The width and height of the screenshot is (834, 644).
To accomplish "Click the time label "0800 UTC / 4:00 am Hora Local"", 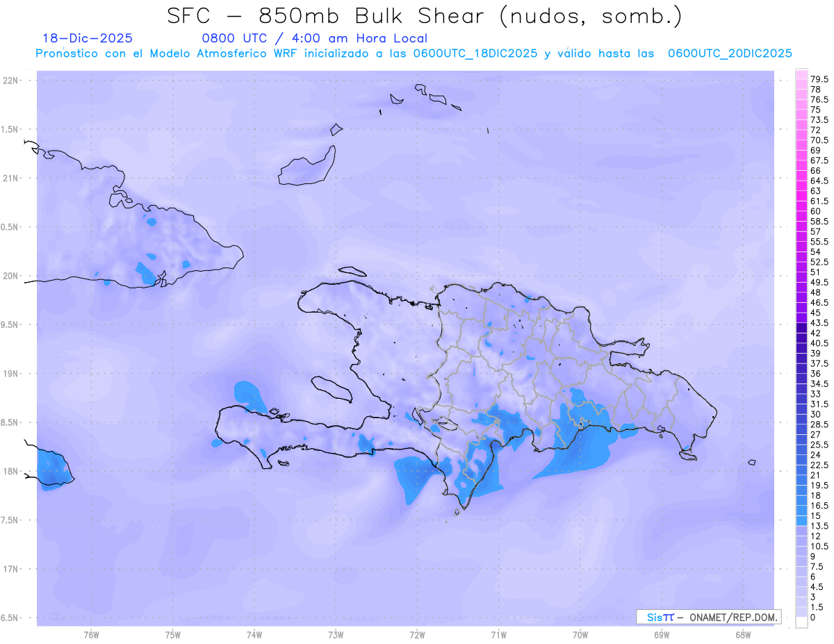I will (x=314, y=38).
